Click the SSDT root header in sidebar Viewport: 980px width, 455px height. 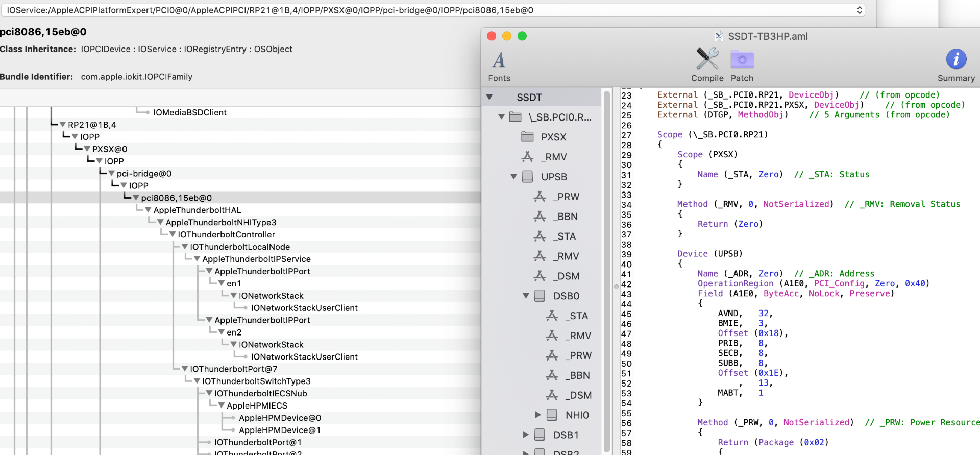pos(529,98)
